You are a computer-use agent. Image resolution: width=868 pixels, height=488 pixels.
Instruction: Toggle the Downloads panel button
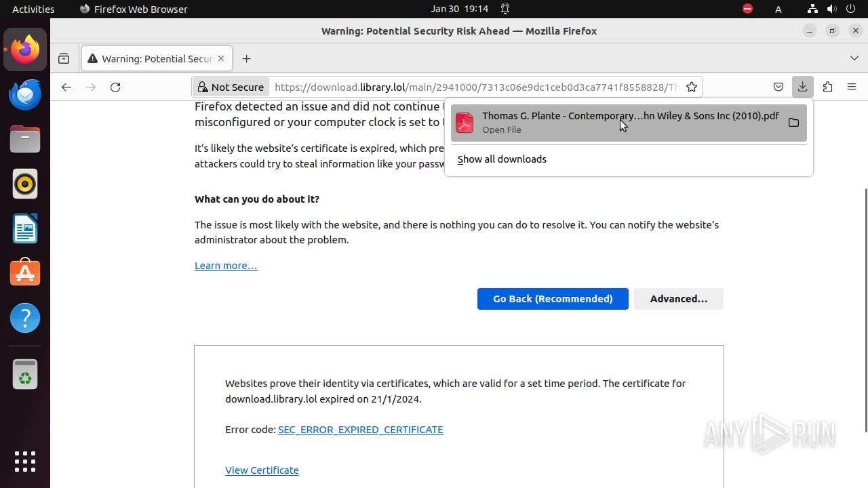[x=803, y=87]
